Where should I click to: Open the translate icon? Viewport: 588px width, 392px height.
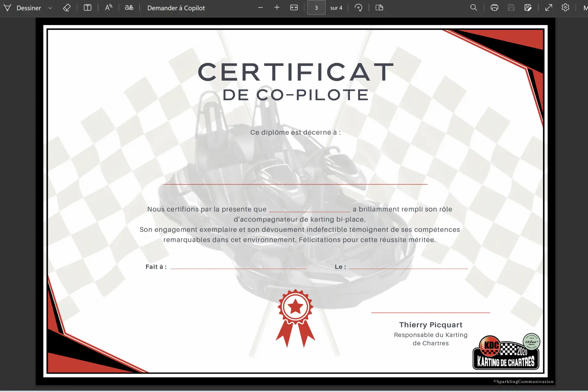129,8
